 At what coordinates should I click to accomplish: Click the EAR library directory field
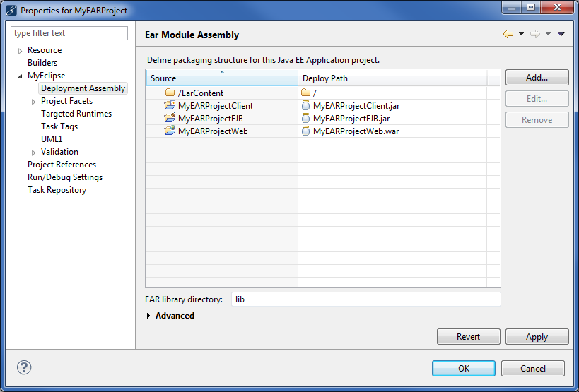click(365, 299)
